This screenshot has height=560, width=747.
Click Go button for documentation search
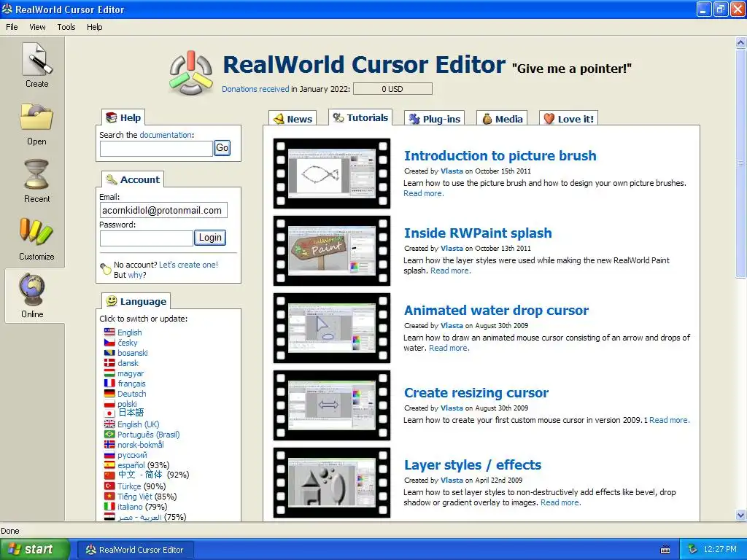(222, 147)
